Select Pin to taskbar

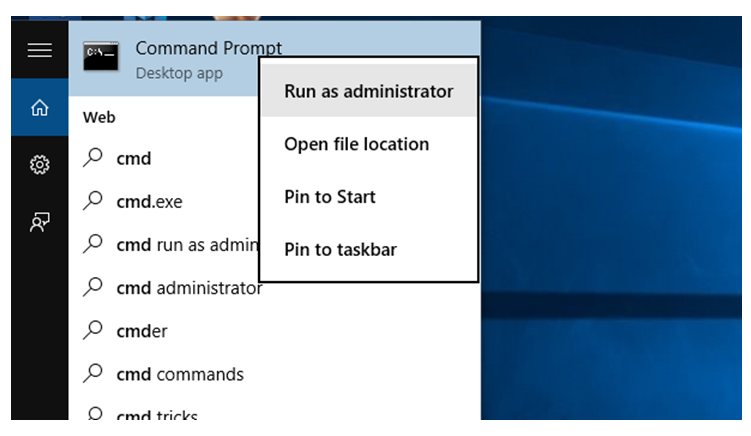[369, 249]
